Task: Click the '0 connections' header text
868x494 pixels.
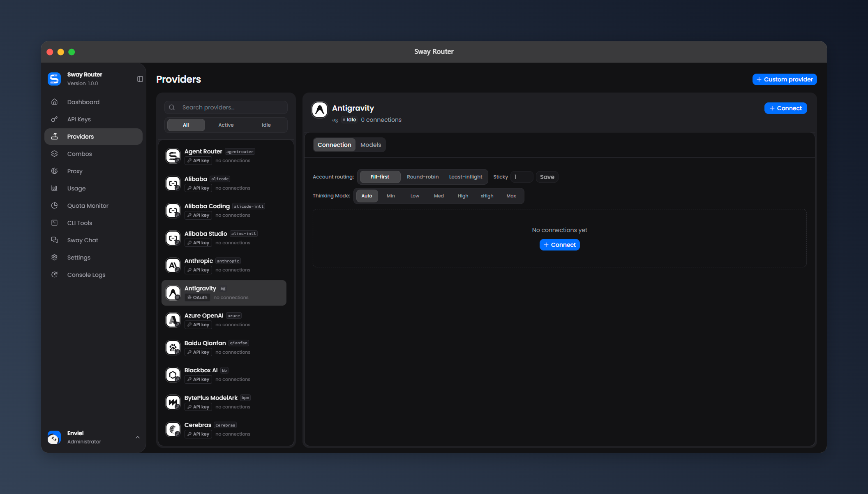Action: [x=381, y=120]
